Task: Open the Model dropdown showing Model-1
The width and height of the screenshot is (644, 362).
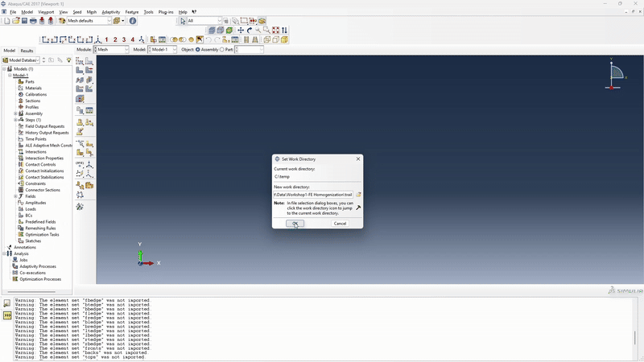Action: (163, 50)
